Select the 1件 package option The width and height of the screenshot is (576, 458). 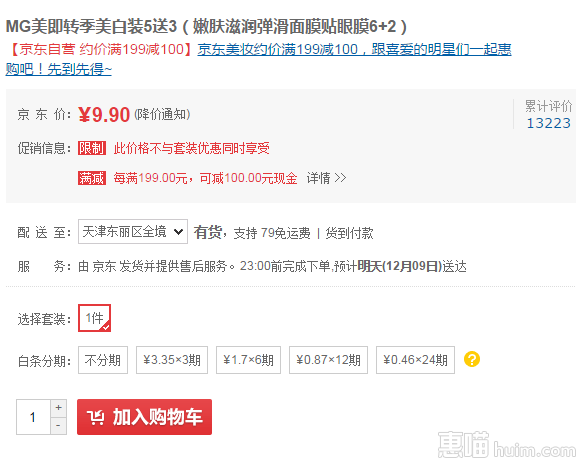coord(94,318)
